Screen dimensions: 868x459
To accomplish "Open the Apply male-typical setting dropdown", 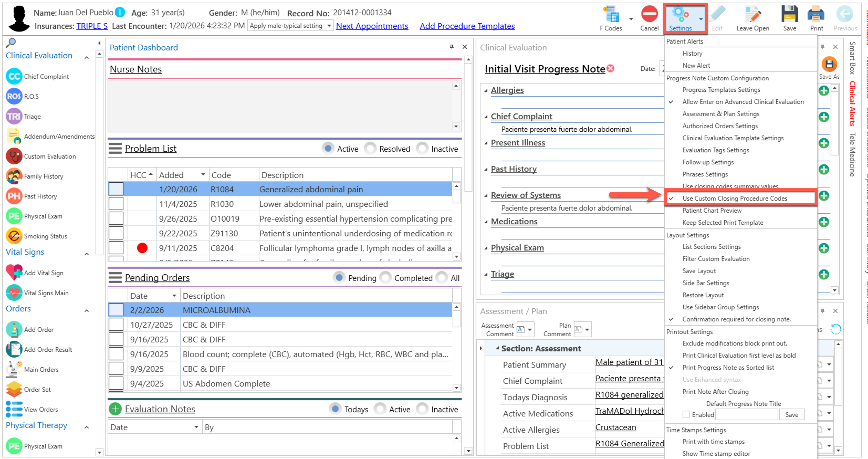I will click(x=328, y=26).
